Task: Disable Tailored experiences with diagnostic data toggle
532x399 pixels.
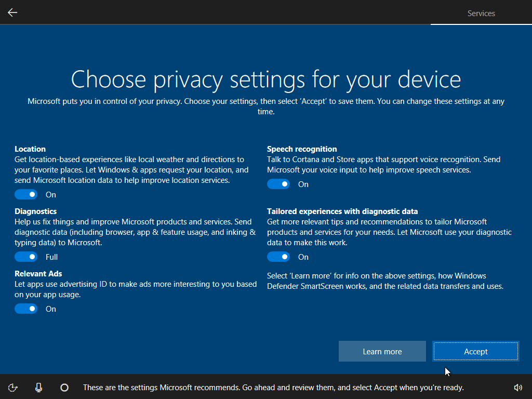Action: tap(278, 257)
